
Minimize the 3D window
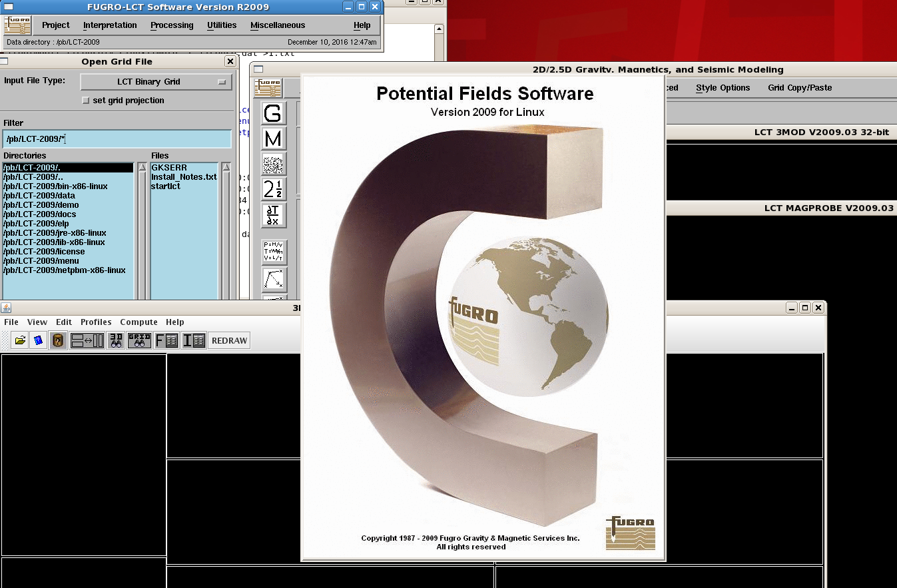click(791, 308)
